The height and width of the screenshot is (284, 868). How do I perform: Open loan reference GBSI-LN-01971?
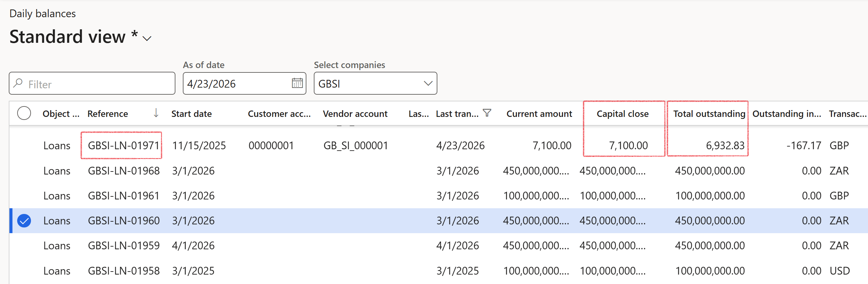coord(123,146)
